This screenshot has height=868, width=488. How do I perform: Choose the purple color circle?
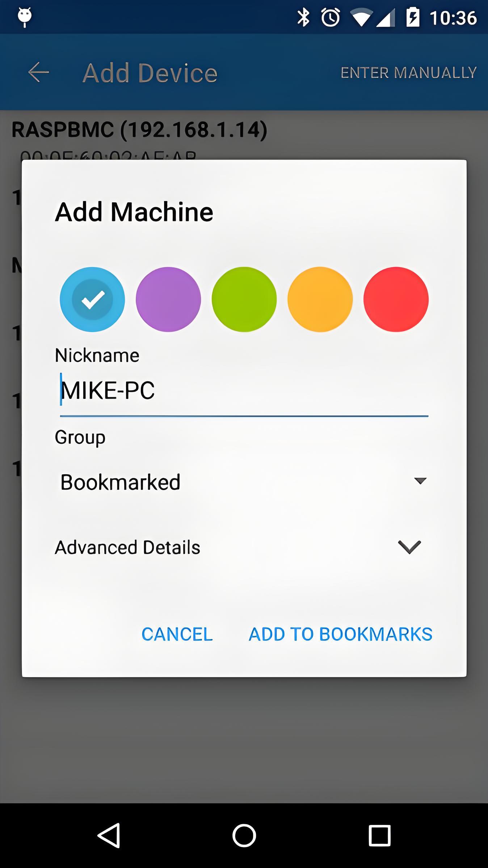(x=168, y=299)
